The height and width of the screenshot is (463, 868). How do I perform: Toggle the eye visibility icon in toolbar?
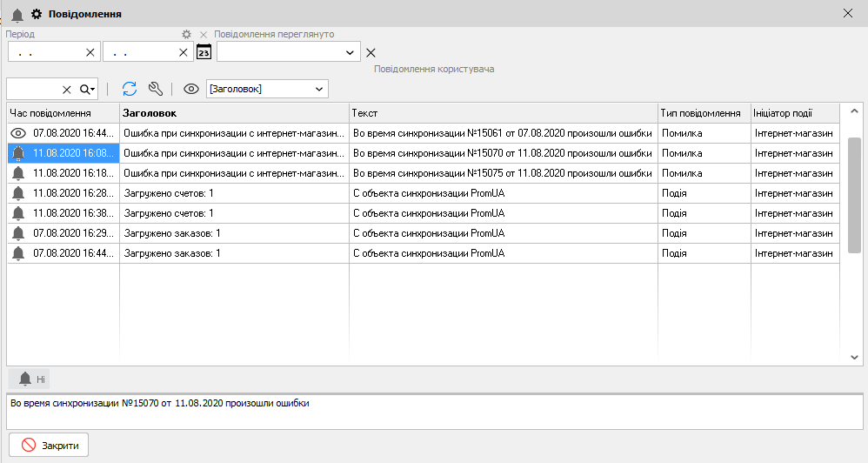(191, 89)
